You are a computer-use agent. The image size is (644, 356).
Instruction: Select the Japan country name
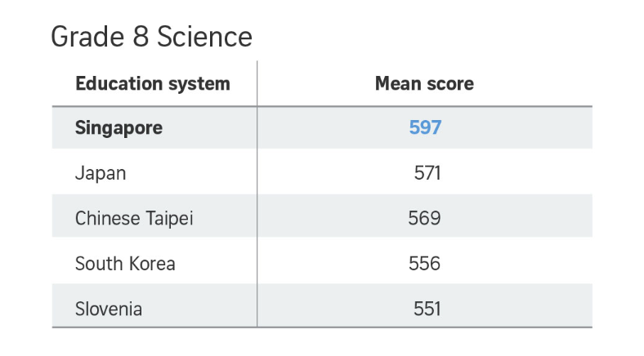pyautogui.click(x=101, y=173)
